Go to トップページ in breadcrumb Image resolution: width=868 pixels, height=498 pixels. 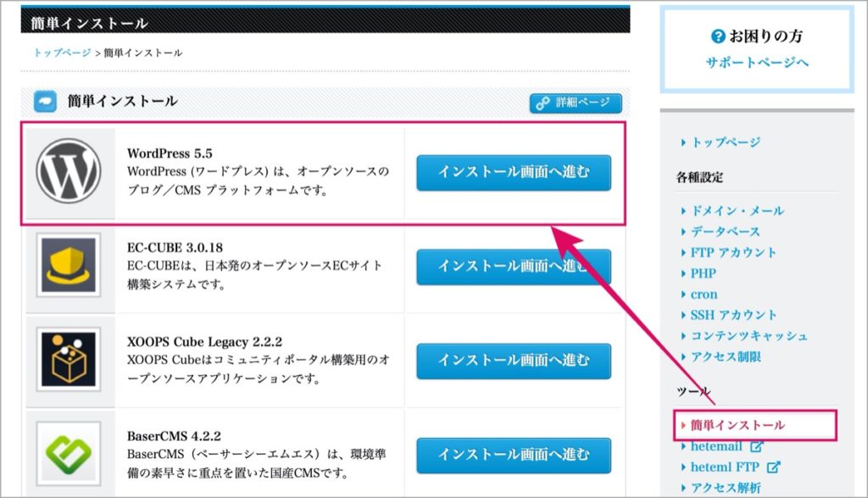click(x=62, y=53)
